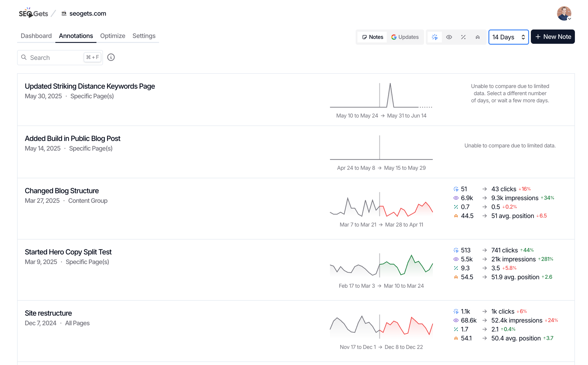Click the seogets.com site favicon
Screen dimensions: 588x365
64,14
